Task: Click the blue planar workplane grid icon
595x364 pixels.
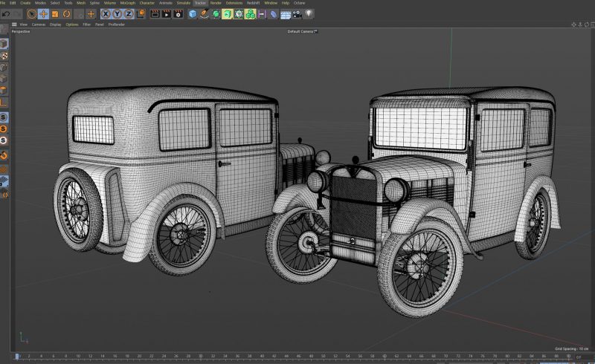Action: point(4,181)
